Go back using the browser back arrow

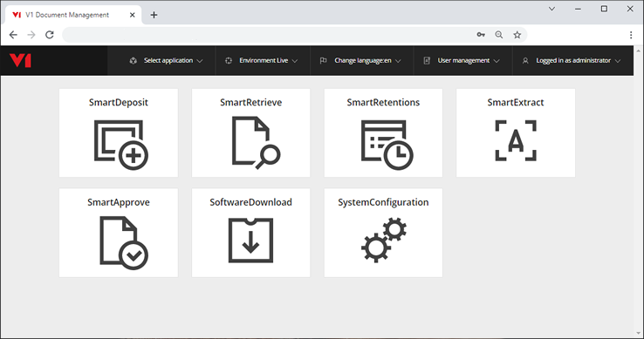[x=13, y=35]
